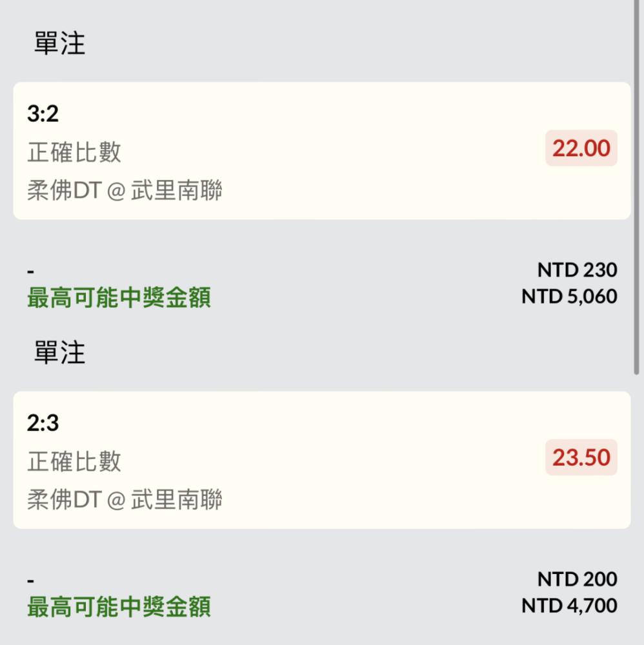Screen dimensions: 644x645
Task: Click the 22.00 odds badge
Action: (x=581, y=148)
